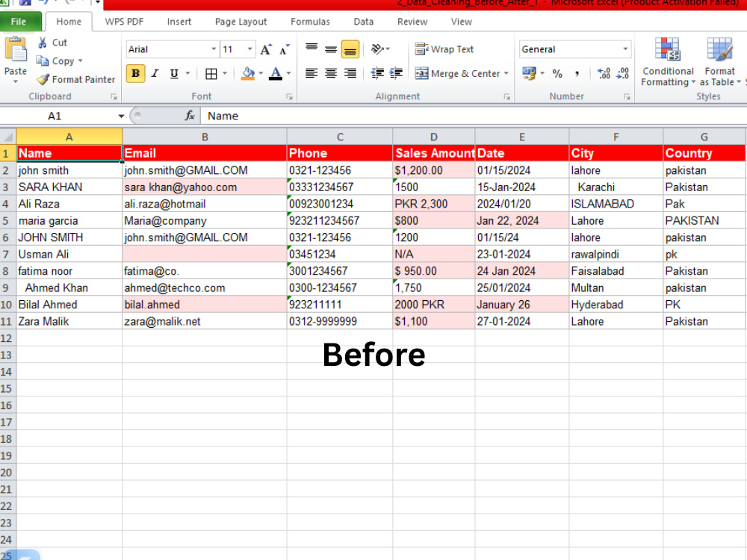
Task: Open borders dropdown arrow
Action: [224, 73]
